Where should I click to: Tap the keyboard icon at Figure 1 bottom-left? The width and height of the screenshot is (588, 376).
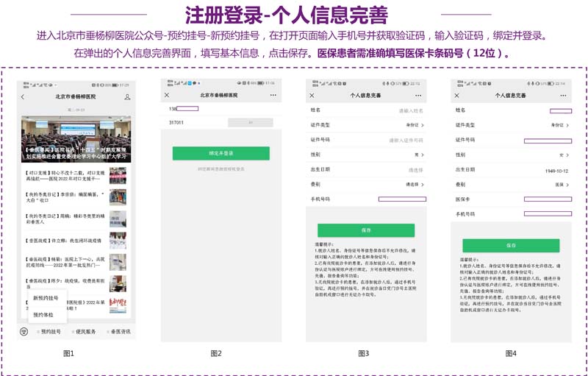coord(24,332)
